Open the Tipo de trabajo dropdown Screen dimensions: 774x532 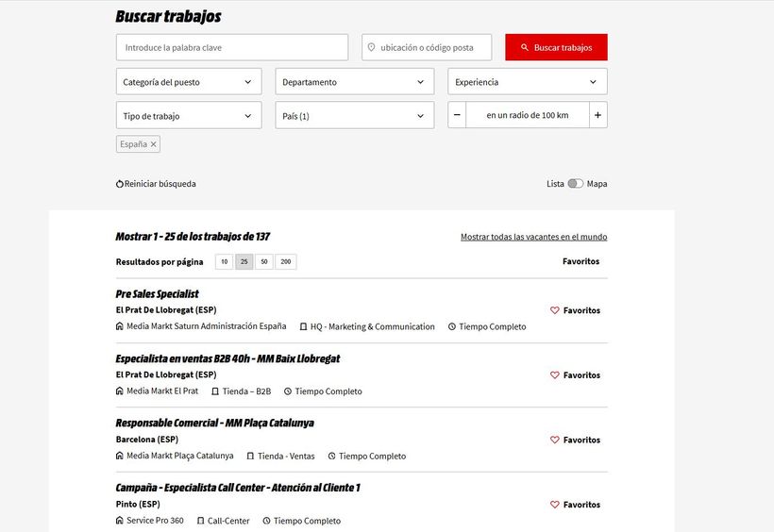(189, 115)
